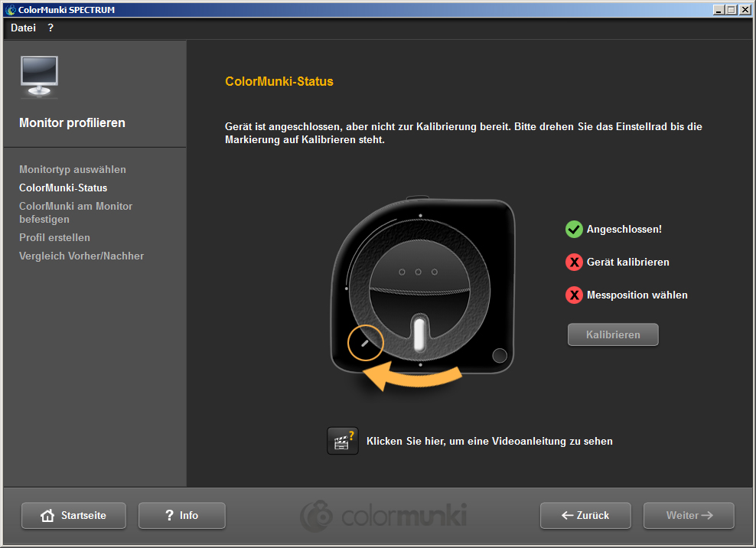The height and width of the screenshot is (548, 756).
Task: Select Monitortyp auswählen step
Action: click(73, 169)
